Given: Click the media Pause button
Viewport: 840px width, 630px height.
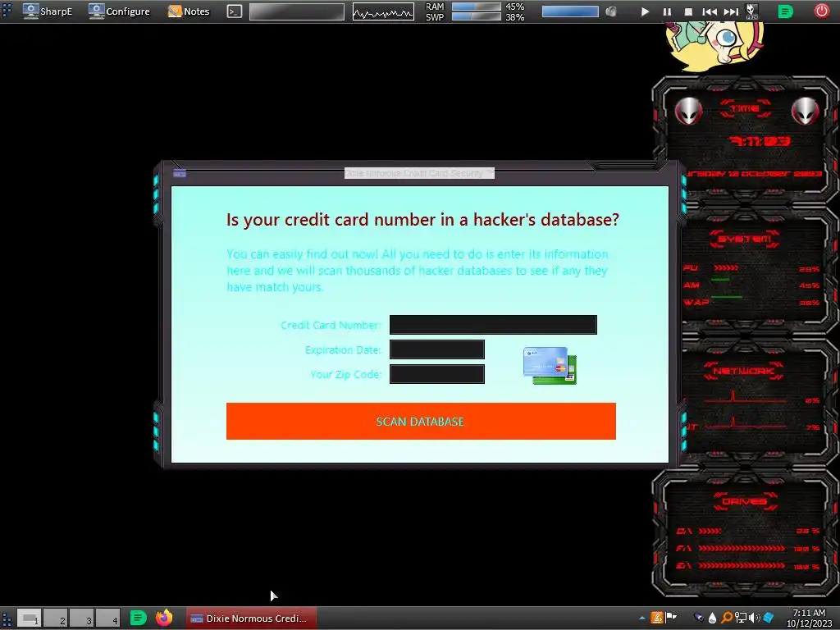Looking at the screenshot, I should tap(667, 11).
